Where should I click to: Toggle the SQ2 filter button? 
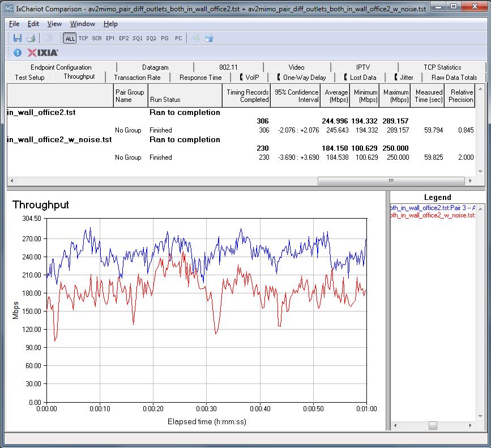(x=151, y=38)
